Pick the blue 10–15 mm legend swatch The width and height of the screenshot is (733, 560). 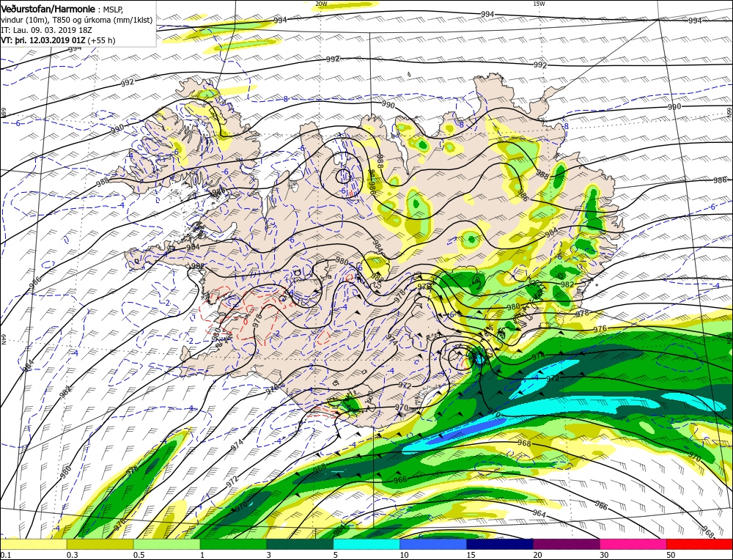point(433,544)
